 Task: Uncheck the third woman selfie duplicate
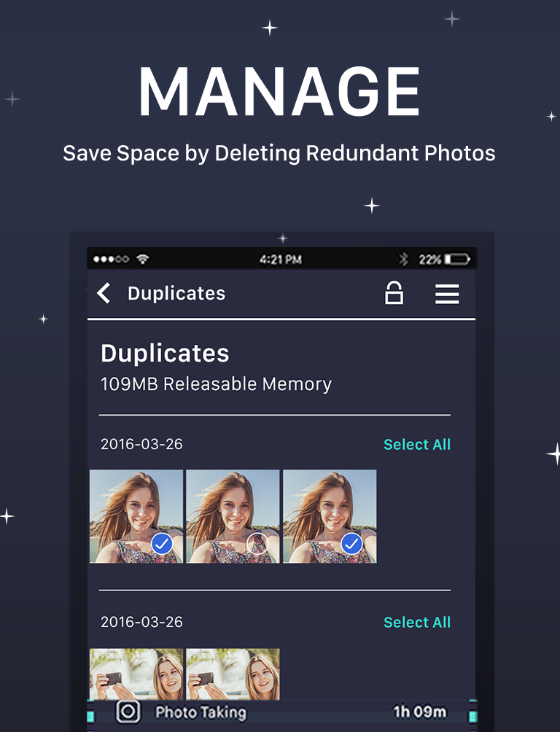pyautogui.click(x=352, y=544)
